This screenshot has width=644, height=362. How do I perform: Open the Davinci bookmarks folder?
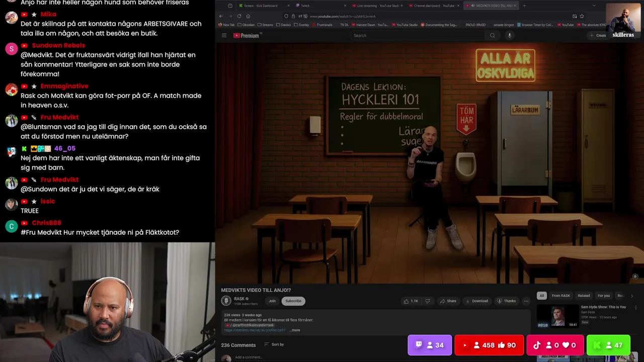(284, 25)
